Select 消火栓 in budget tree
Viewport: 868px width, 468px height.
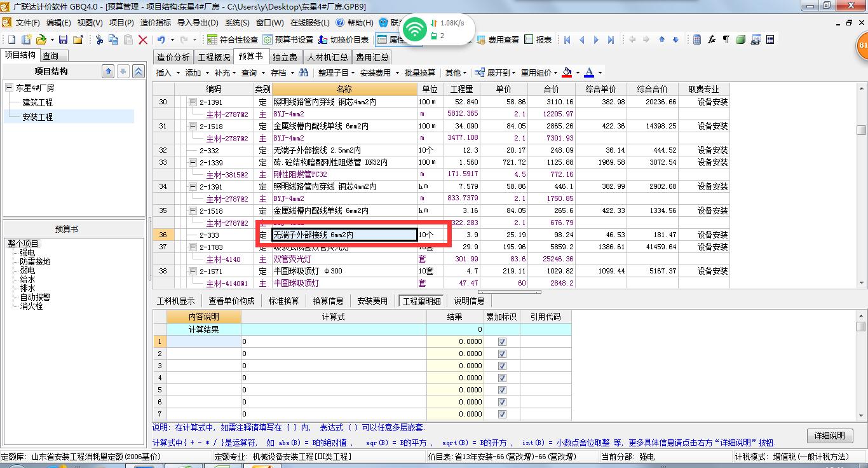[31, 306]
